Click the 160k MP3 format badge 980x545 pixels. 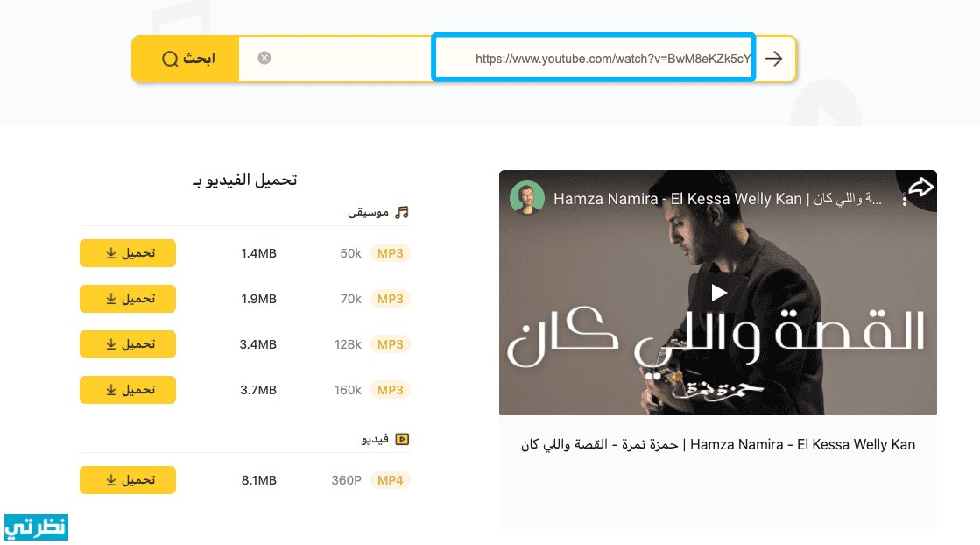pos(390,390)
